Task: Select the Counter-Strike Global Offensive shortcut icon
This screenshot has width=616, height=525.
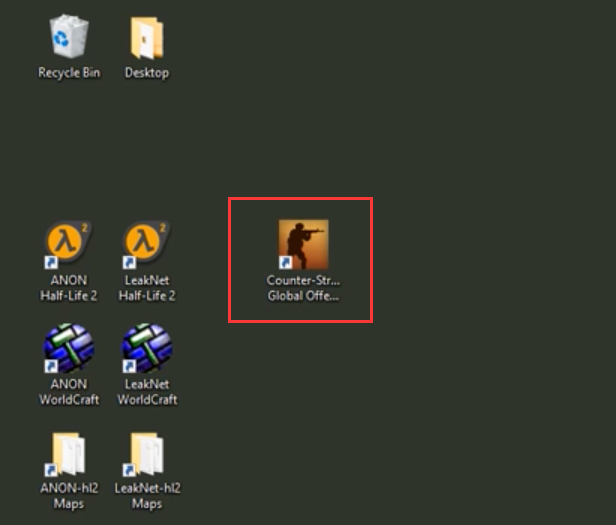Action: tap(303, 244)
